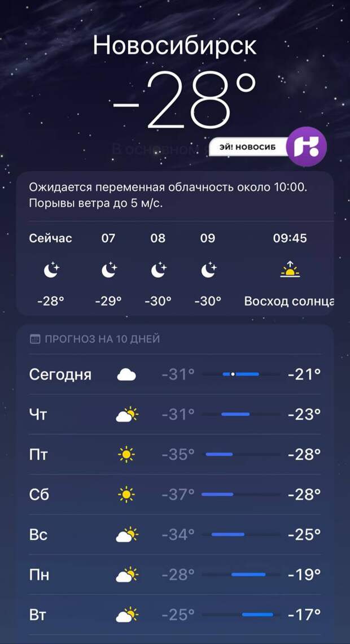Tap the calendar icon beside Прогноз на 10 дней
This screenshot has width=350, height=644.
coord(35,339)
